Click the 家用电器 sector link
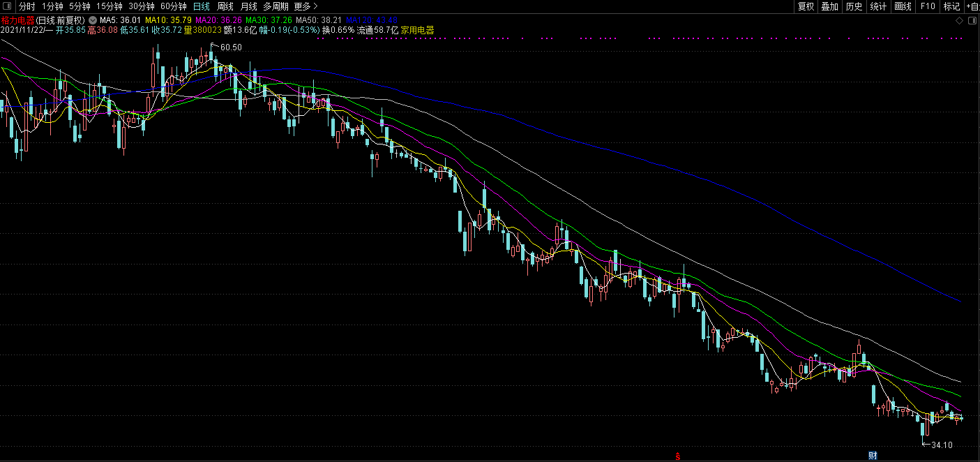This screenshot has height=462, width=980. [x=417, y=31]
